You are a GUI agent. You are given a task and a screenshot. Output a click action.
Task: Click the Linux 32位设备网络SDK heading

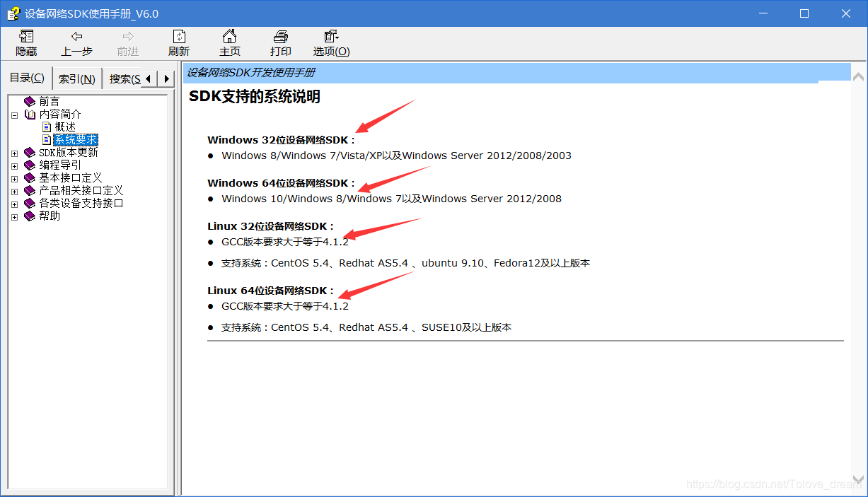point(271,226)
